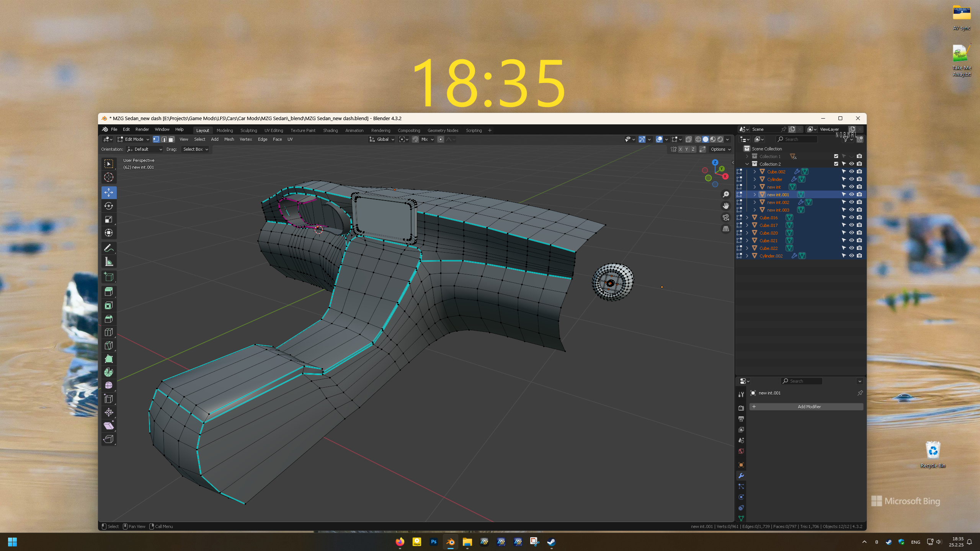Activate the Loop Cut tool
980x551 pixels.
point(109,332)
